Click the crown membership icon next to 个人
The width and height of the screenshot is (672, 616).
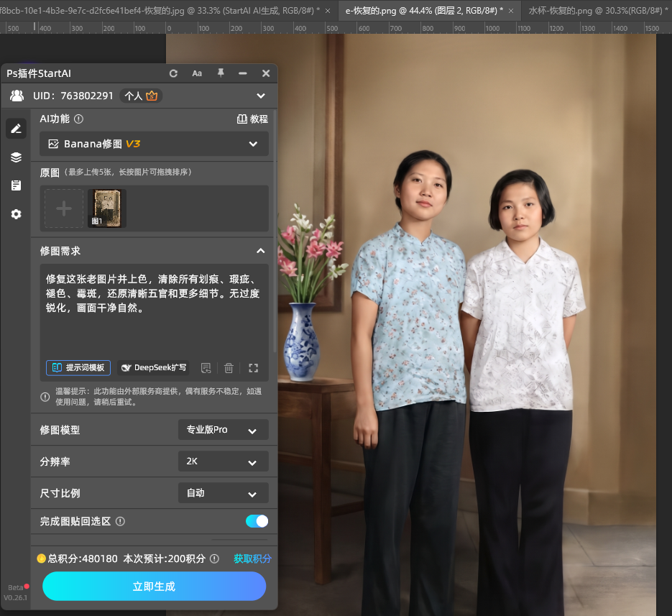pyautogui.click(x=152, y=96)
